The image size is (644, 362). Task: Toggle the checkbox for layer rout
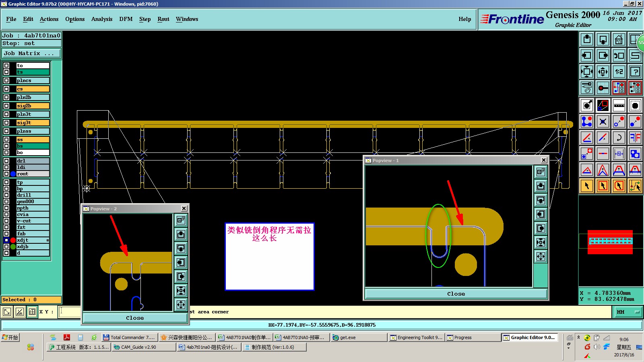[x=6, y=174]
